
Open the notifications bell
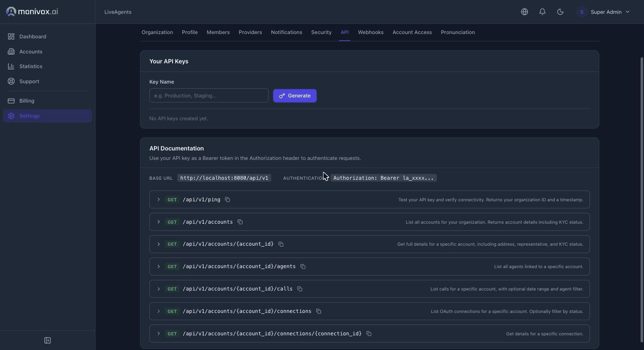[x=543, y=12]
